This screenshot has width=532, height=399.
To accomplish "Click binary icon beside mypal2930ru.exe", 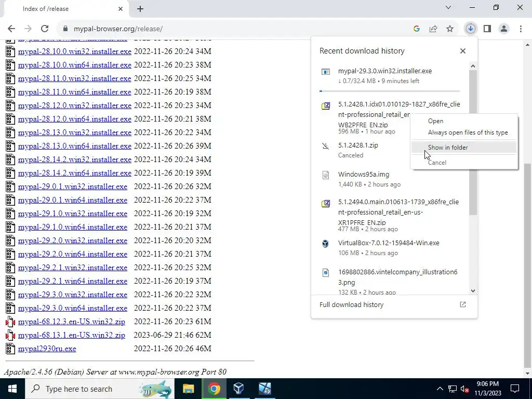I will [10, 349].
